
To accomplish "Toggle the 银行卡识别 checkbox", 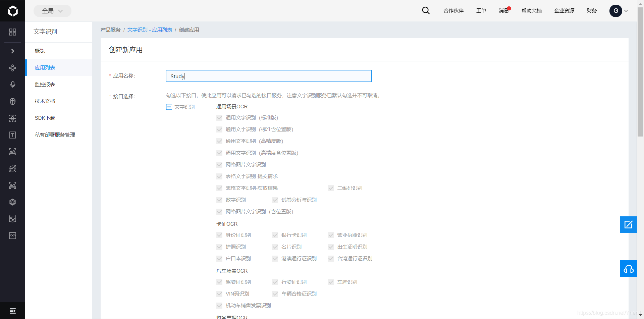I will point(275,235).
